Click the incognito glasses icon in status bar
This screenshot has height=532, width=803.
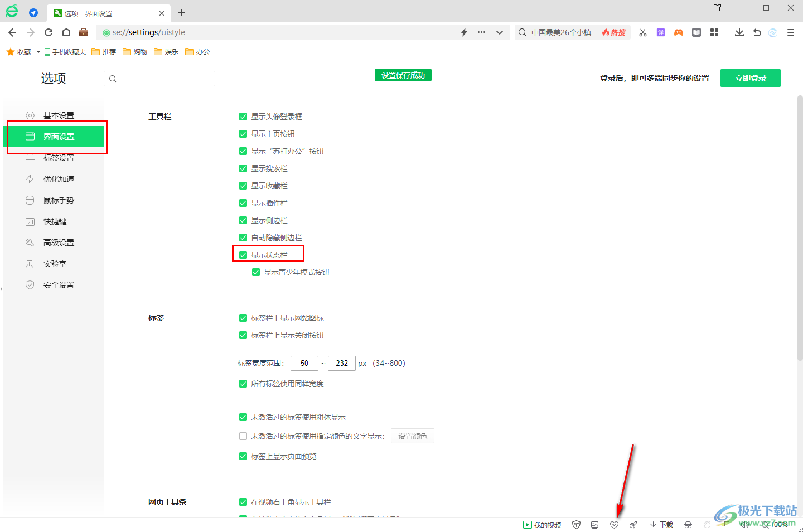[688, 525]
